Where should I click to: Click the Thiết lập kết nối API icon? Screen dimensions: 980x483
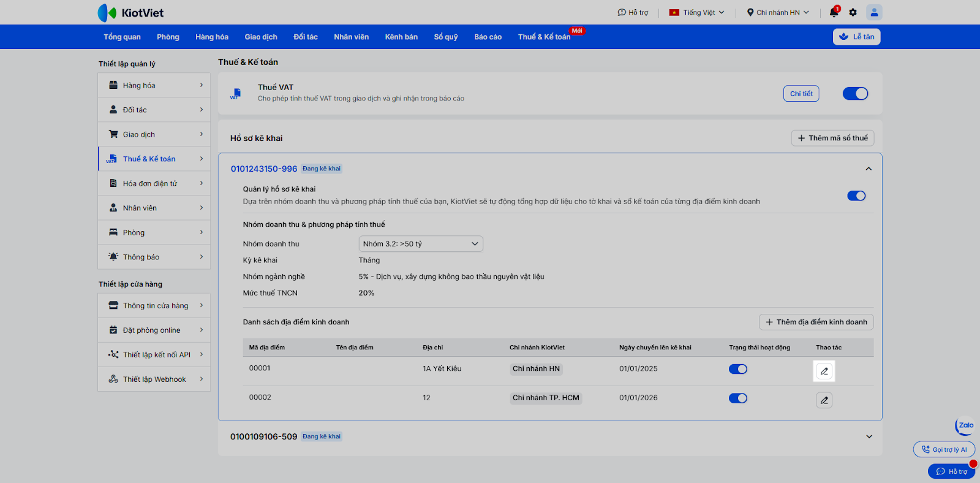click(113, 354)
